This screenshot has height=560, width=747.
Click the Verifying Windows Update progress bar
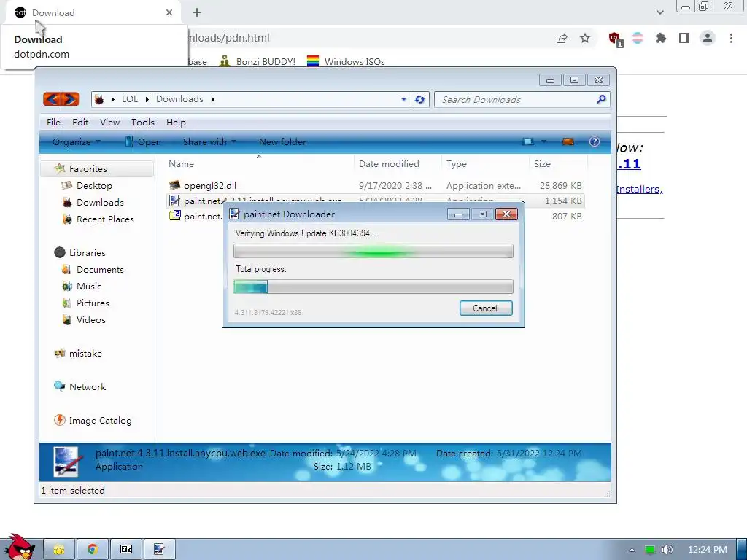373,251
